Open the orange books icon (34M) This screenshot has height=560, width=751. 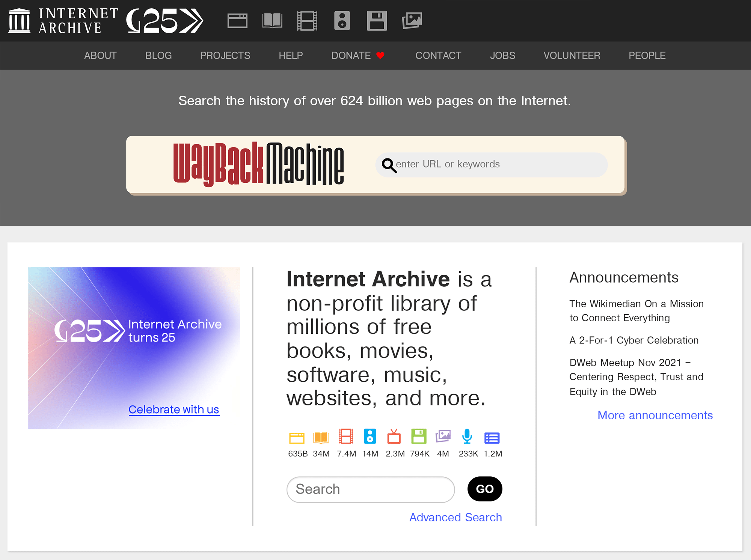click(321, 438)
